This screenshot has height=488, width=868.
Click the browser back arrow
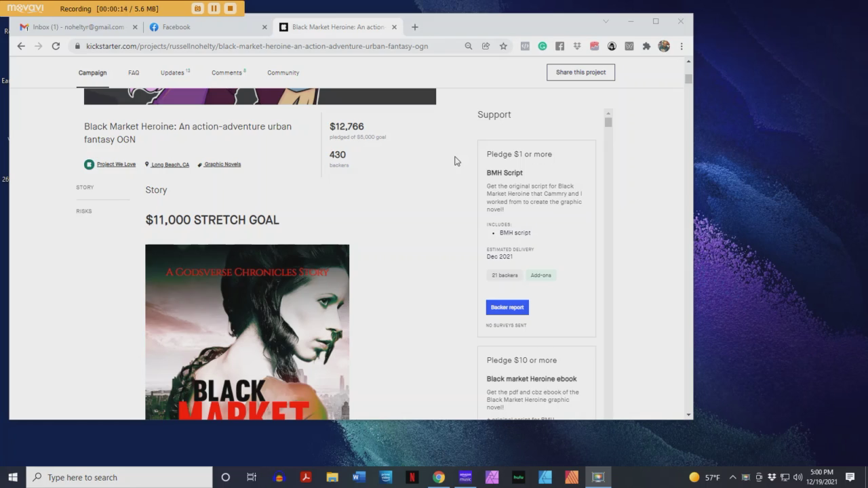(x=21, y=46)
